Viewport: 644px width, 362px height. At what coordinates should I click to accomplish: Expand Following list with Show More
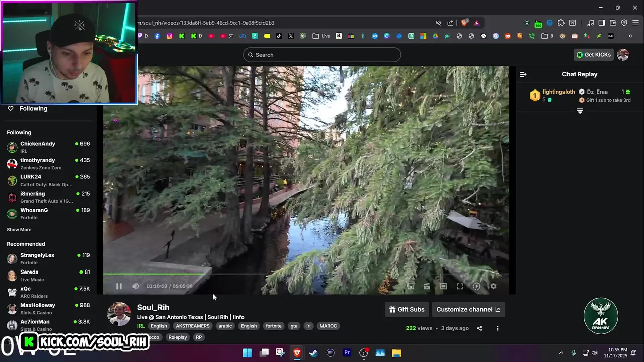pyautogui.click(x=19, y=230)
